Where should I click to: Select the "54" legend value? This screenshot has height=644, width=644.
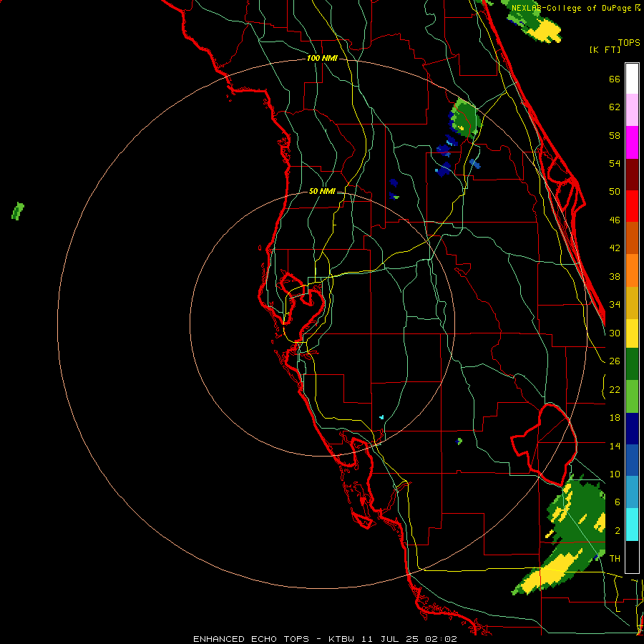click(615, 163)
